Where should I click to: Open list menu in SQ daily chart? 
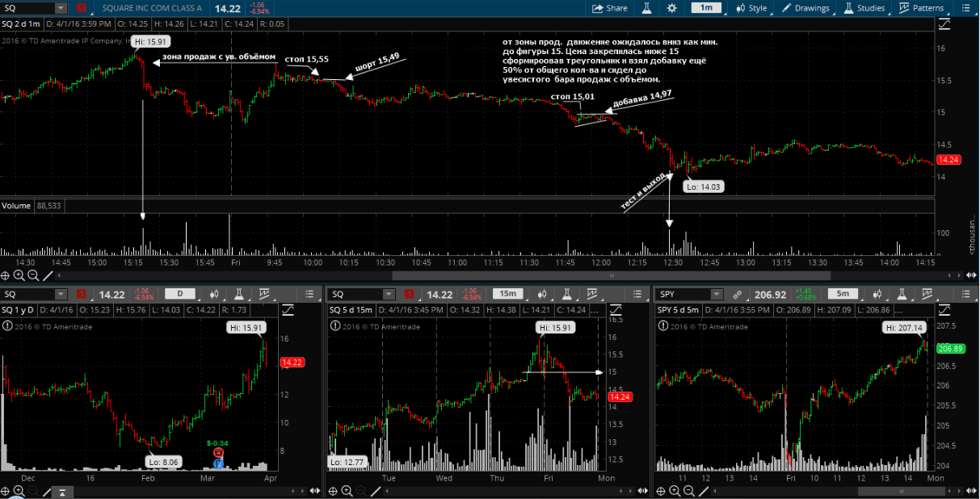tap(309, 295)
